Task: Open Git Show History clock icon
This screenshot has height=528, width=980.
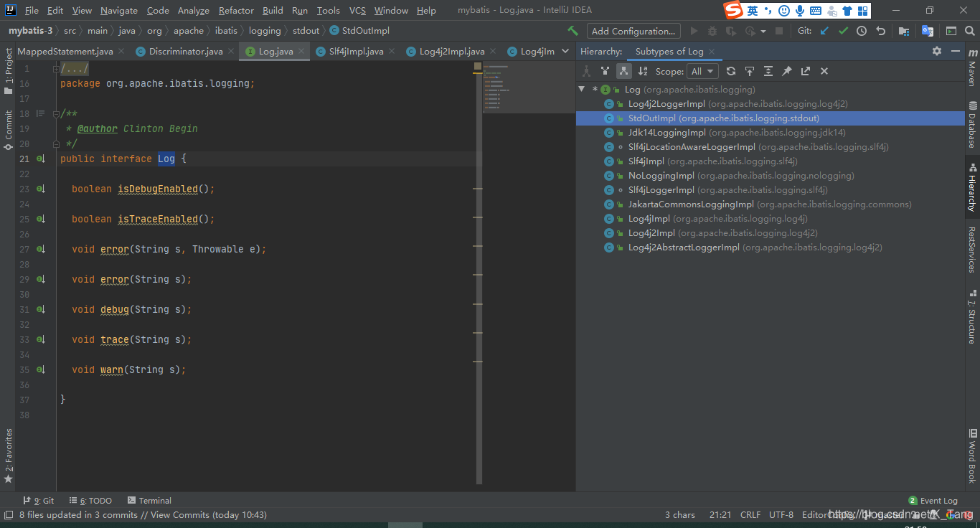Action: (x=862, y=31)
